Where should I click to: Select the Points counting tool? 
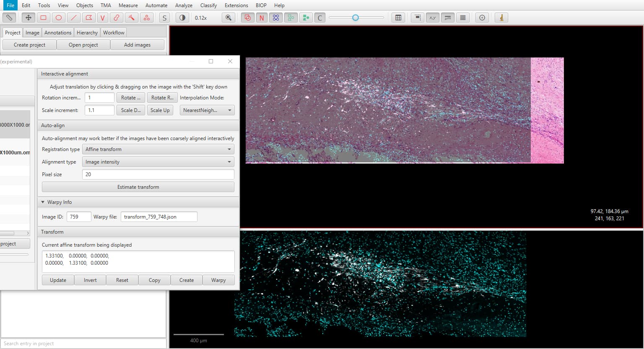point(146,18)
